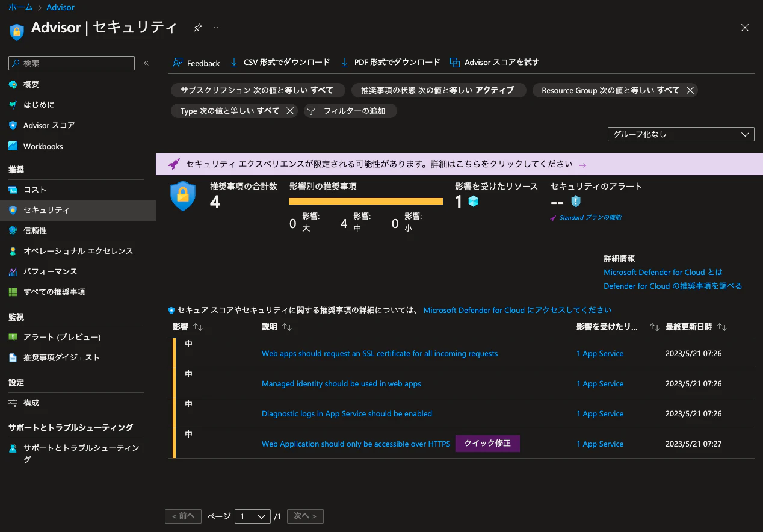Viewport: 763px width, 532px height.
Task: Click the Advisor スコア shield icon
Action: (x=13, y=125)
